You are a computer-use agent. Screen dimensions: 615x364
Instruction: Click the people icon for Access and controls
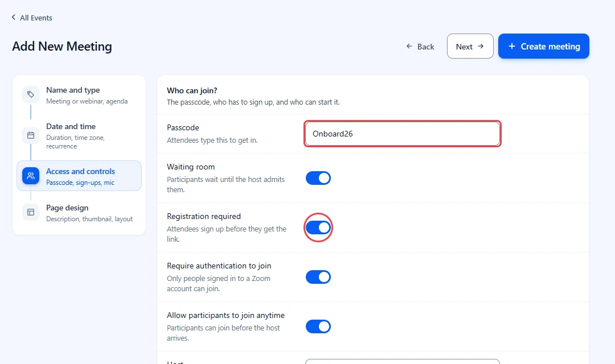(31, 176)
